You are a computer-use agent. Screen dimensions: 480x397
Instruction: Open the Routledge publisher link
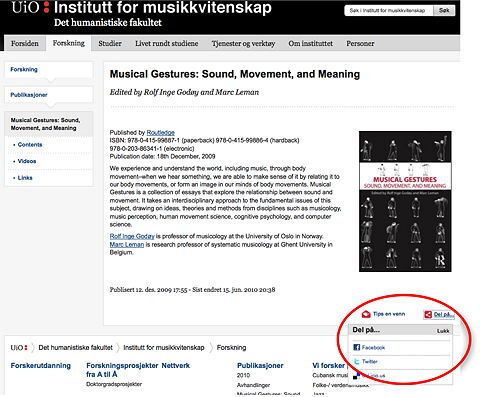click(x=161, y=132)
